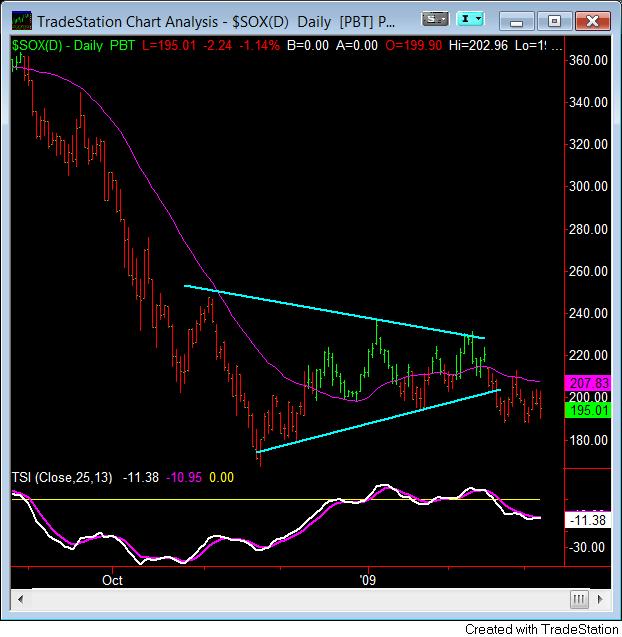
Task: Click the -10.95 magenta TSI value
Action: (x=184, y=477)
